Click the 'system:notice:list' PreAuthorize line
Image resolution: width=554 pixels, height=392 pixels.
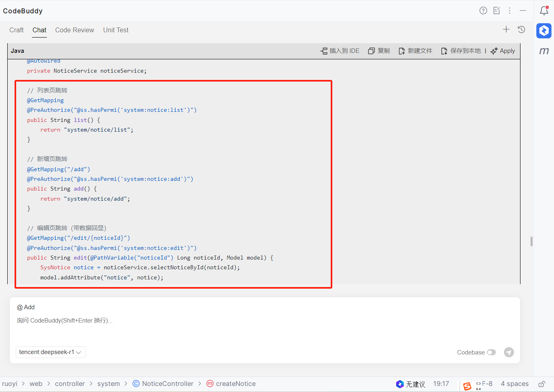(112, 110)
